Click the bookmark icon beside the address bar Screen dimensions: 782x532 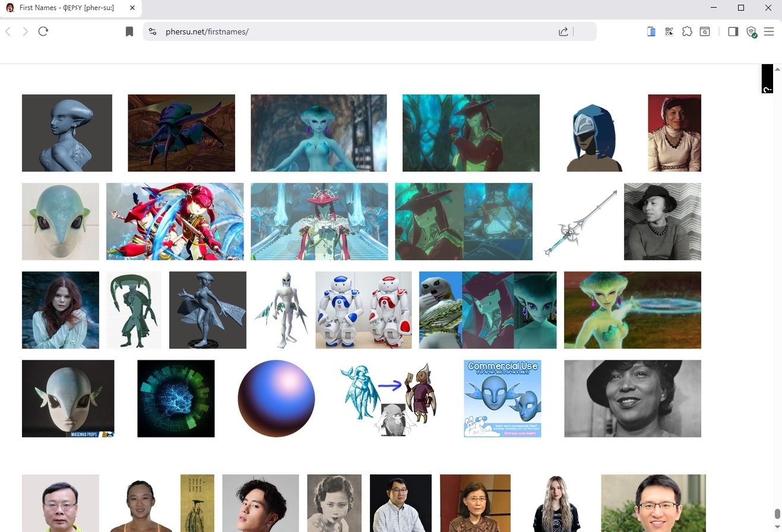[129, 31]
